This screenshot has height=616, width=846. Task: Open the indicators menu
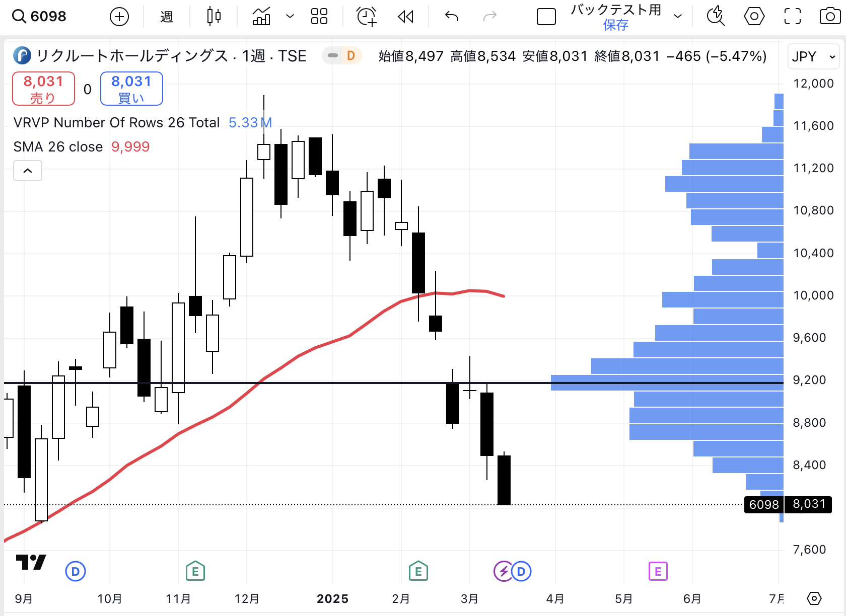click(261, 17)
